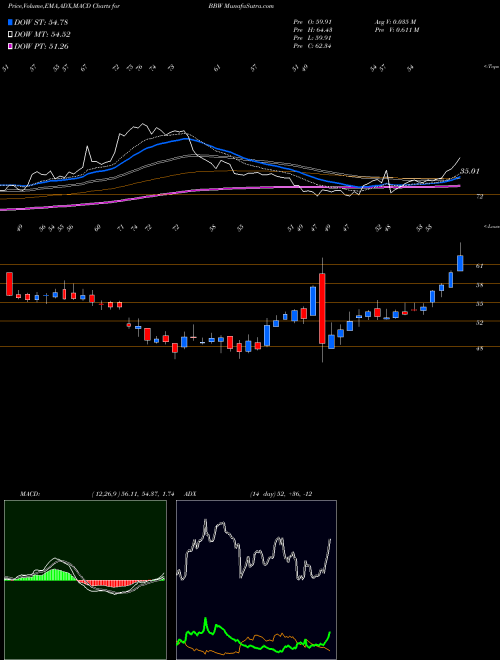Image resolution: width=500 pixels, height=660 pixels.
Task: Open the green MACD histogram chart panel
Action: (85, 580)
